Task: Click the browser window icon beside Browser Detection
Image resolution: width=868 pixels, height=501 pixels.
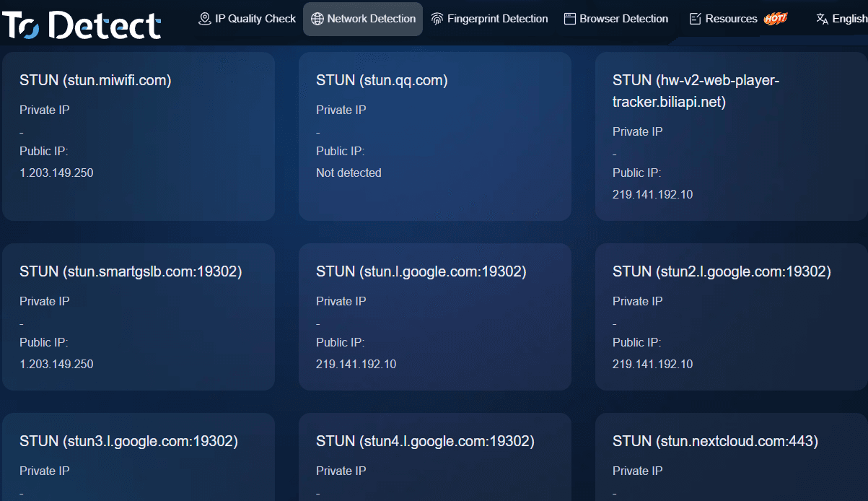Action: (x=569, y=19)
